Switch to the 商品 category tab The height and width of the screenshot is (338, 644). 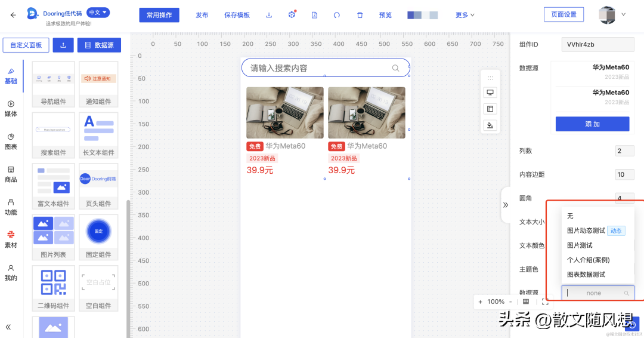(11, 175)
